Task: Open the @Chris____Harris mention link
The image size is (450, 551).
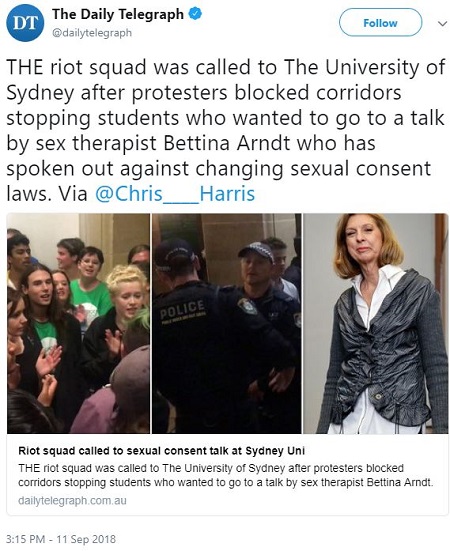Action: click(175, 194)
